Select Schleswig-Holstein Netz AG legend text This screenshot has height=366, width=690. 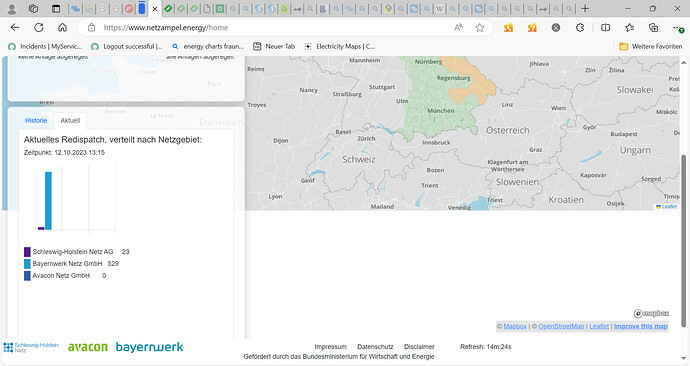[73, 252]
